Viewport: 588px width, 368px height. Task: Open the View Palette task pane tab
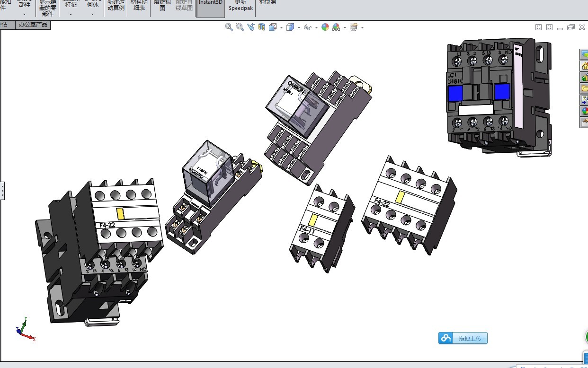[x=584, y=100]
